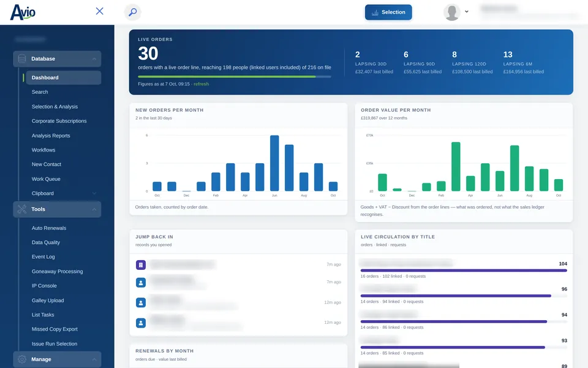
Task: Open Analysis Reports
Action: pyautogui.click(x=51, y=136)
